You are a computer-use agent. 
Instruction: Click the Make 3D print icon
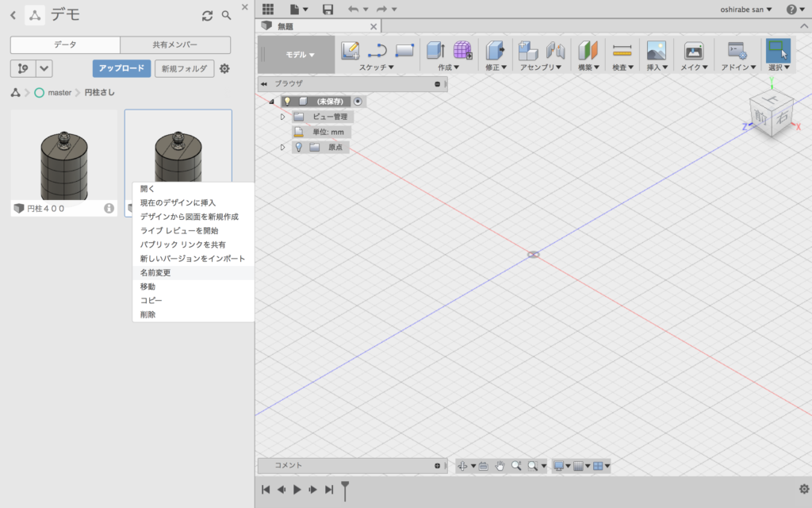coord(693,50)
